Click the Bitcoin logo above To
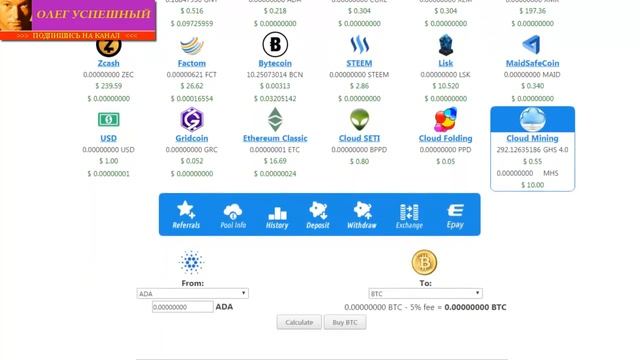 pyautogui.click(x=424, y=262)
